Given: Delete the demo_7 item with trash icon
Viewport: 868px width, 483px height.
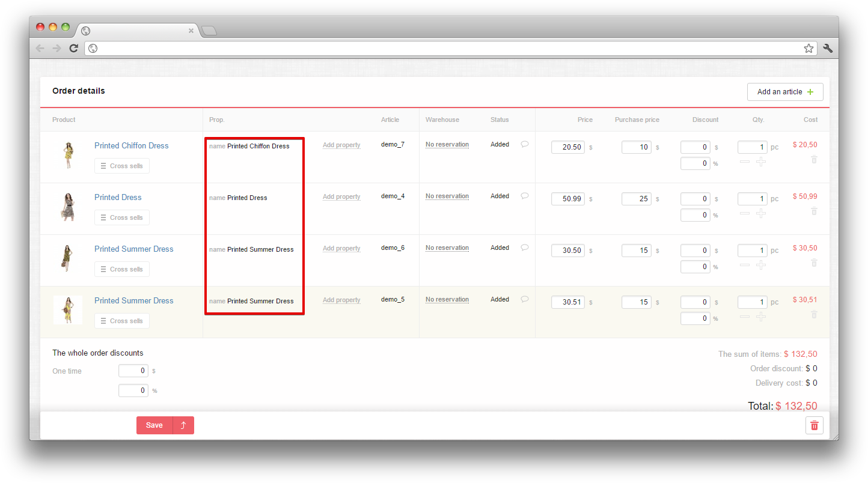Looking at the screenshot, I should [814, 159].
